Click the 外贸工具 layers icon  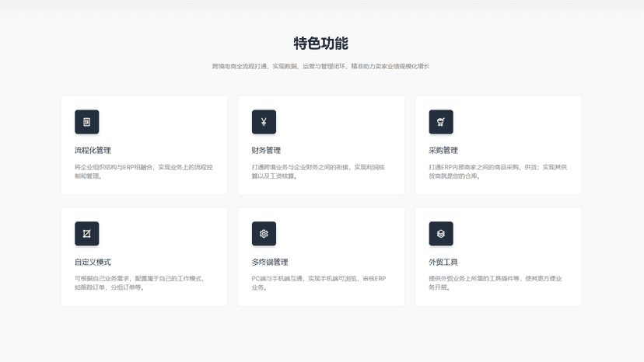pyautogui.click(x=441, y=234)
